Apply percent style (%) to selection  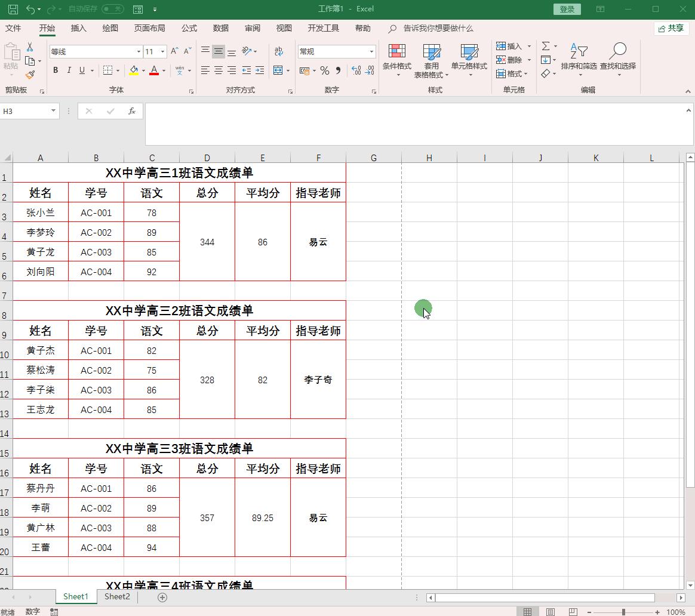[x=324, y=71]
